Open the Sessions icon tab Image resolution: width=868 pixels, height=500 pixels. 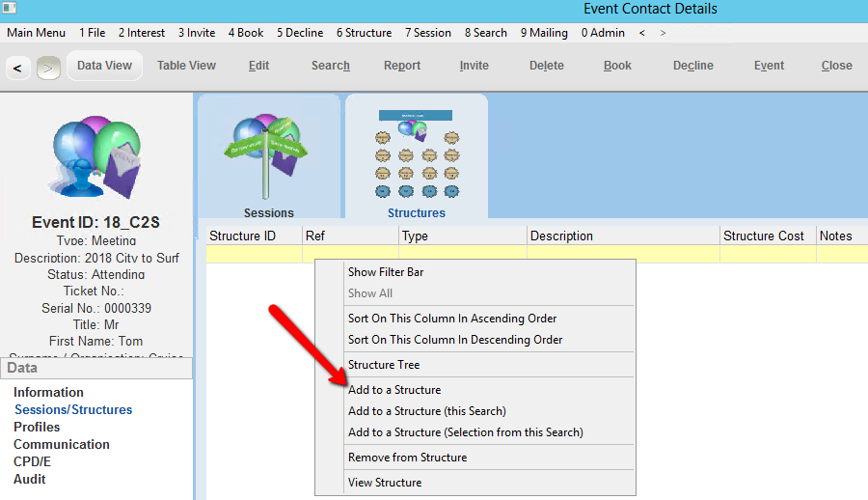(269, 158)
